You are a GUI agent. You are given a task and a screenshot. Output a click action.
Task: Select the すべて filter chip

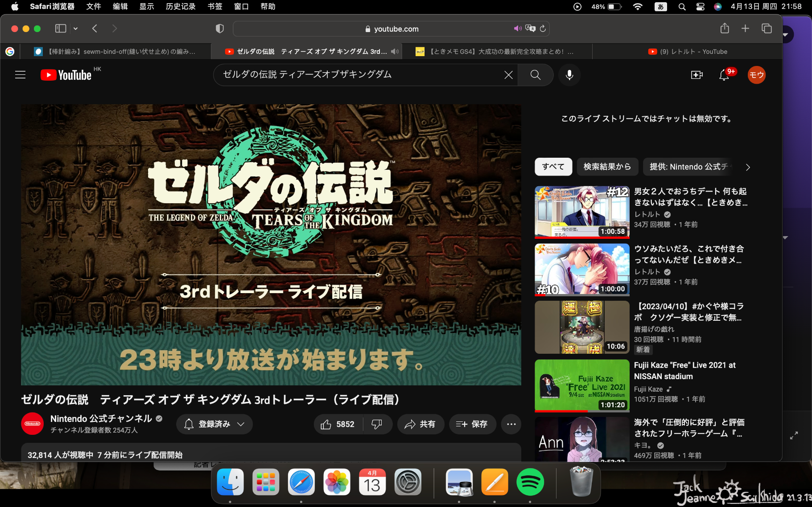click(553, 167)
